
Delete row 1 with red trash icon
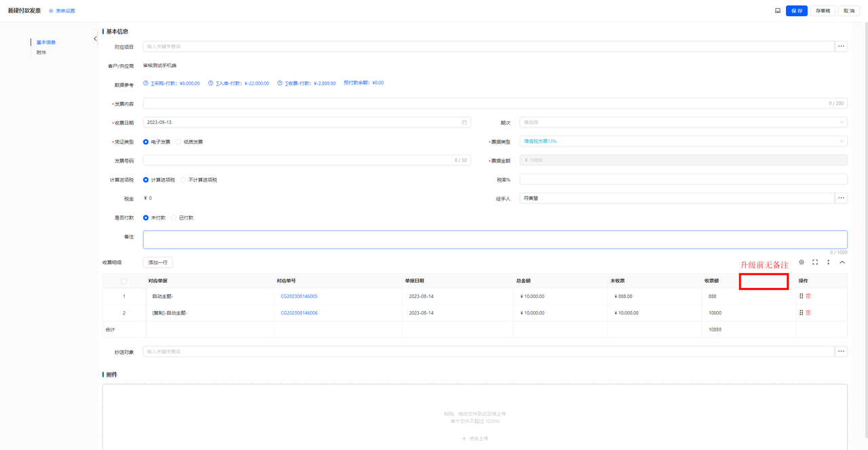[808, 296]
